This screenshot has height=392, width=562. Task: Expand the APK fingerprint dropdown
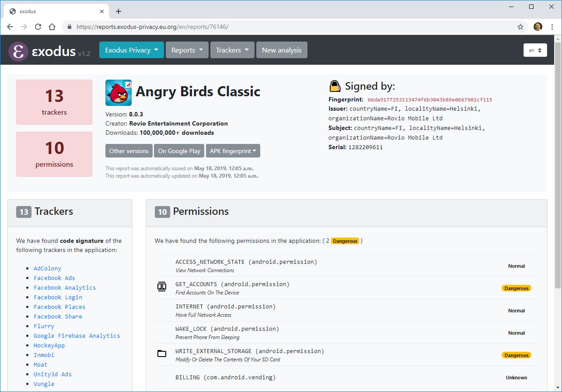click(x=233, y=151)
